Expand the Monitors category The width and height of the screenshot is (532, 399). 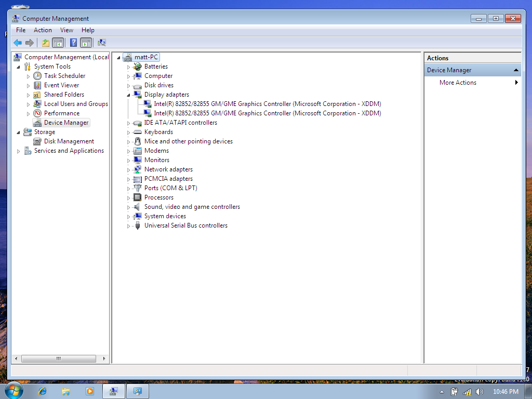pyautogui.click(x=129, y=161)
